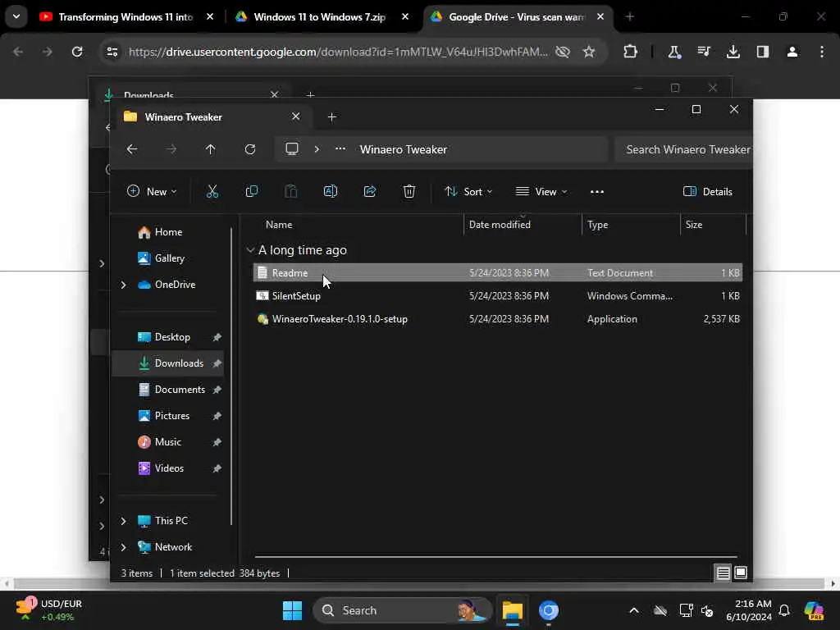Open Chrome side panel icon
This screenshot has height=630, width=840.
(763, 52)
